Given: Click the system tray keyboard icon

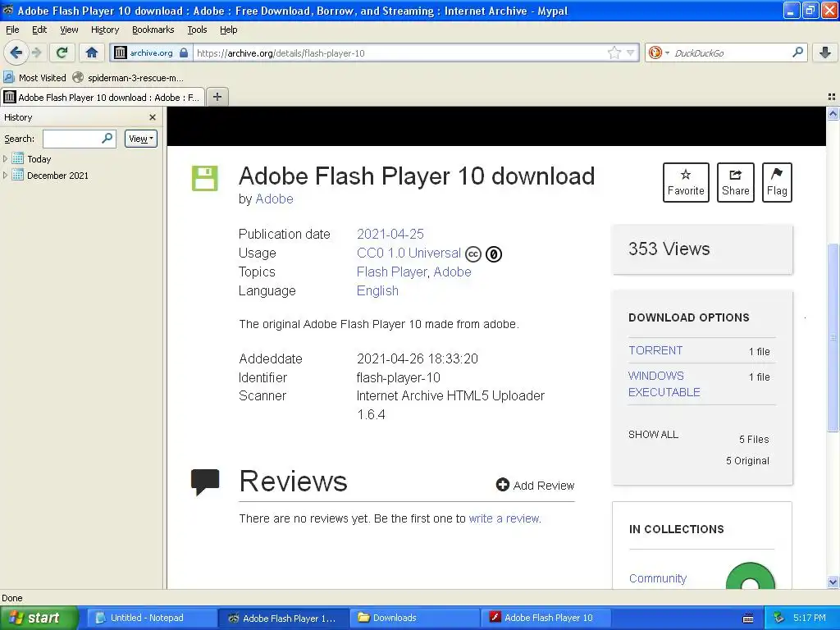Looking at the screenshot, I should [748, 619].
